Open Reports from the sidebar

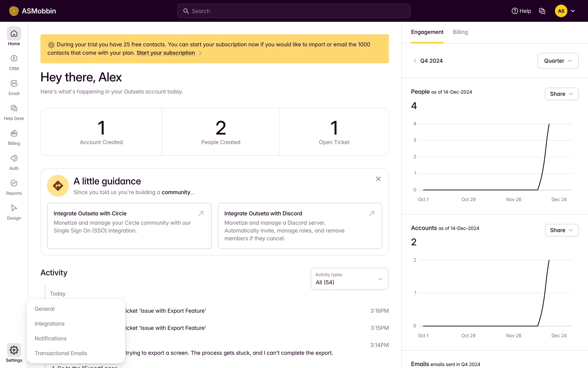click(14, 187)
